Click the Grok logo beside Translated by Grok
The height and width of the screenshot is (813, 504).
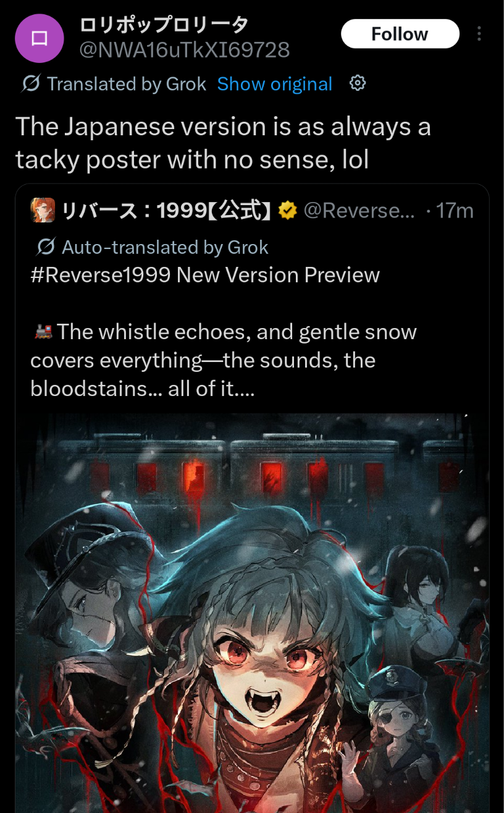tap(31, 83)
